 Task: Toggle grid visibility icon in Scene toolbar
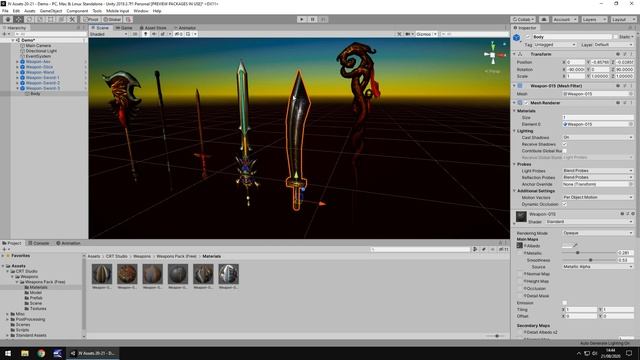189,34
